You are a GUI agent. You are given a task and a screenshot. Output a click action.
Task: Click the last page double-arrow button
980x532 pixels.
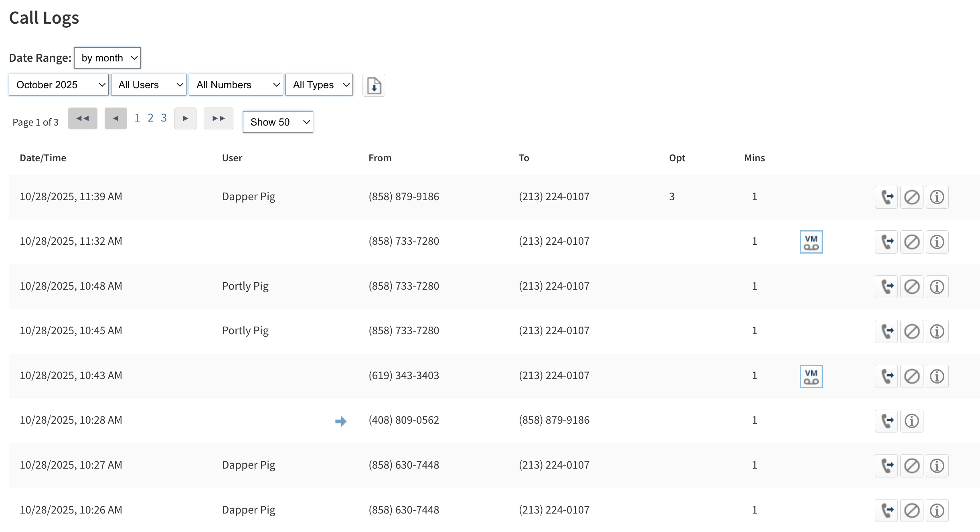(x=219, y=118)
